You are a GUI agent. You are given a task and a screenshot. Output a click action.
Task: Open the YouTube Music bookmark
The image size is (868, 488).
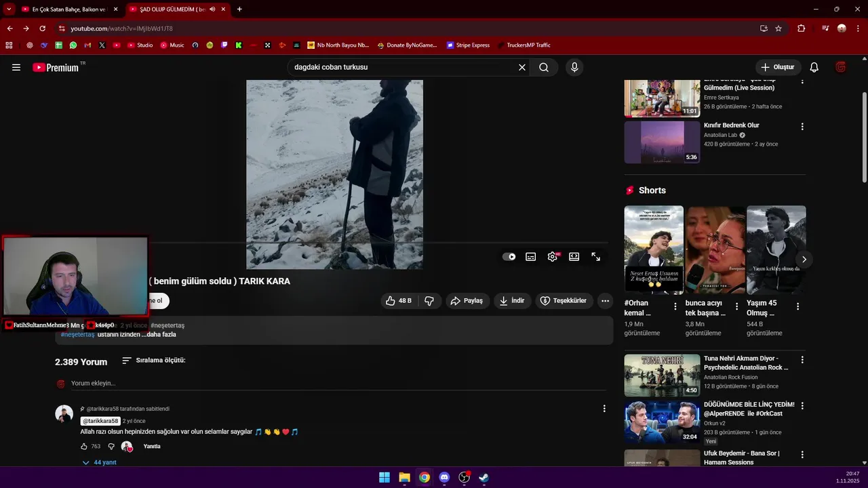[172, 45]
